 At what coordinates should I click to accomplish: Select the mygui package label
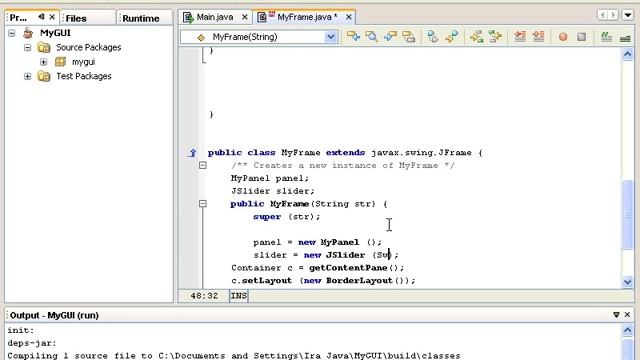click(84, 62)
